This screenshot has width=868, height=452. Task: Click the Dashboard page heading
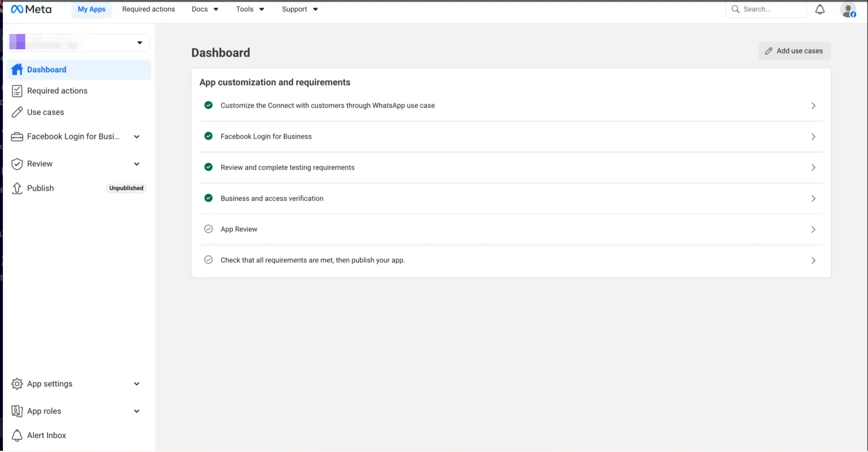(221, 53)
